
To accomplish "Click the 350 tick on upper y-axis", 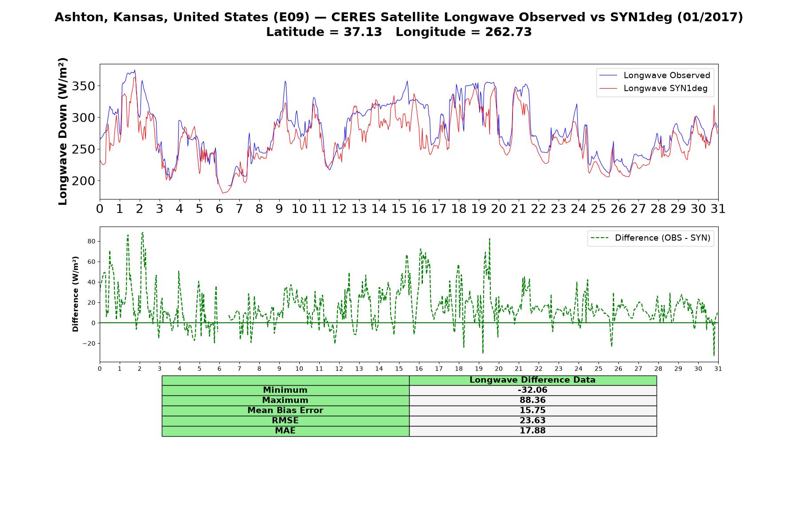I will click(84, 86).
